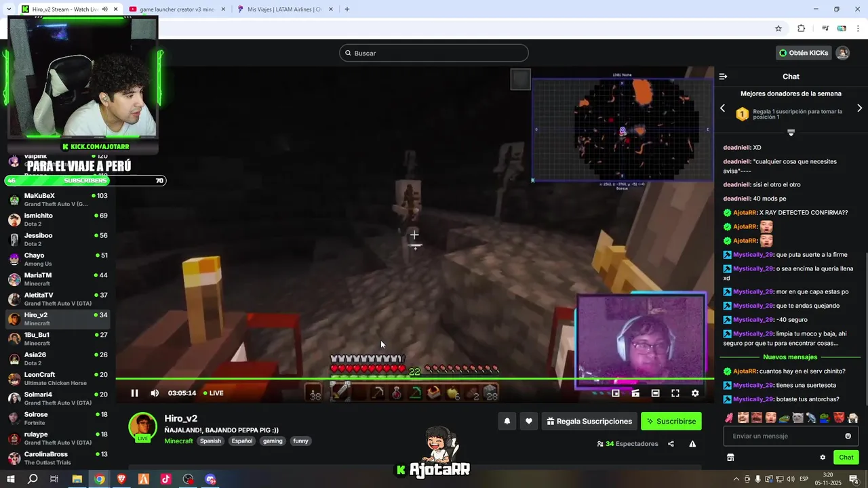The height and width of the screenshot is (488, 868).
Task: Open CarolinaBross channel in sidebar
Action: coord(58,458)
